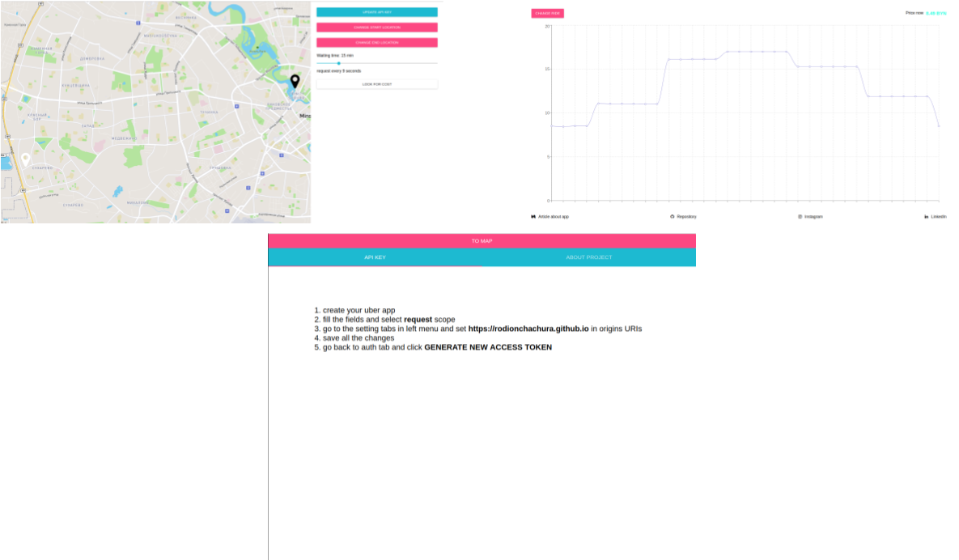The image size is (959, 560).
Task: Click the GENERATE NEW ACCESS TOKEN text
Action: point(488,347)
